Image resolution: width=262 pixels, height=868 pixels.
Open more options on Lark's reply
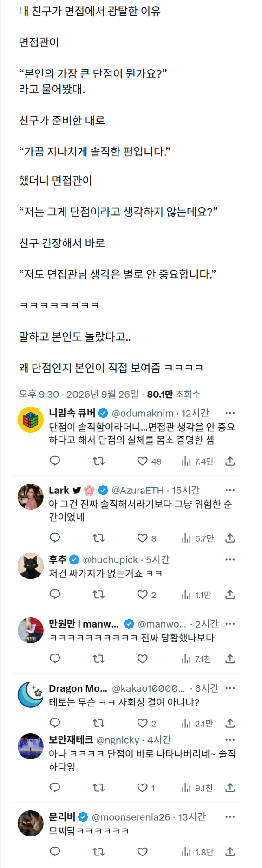click(230, 490)
